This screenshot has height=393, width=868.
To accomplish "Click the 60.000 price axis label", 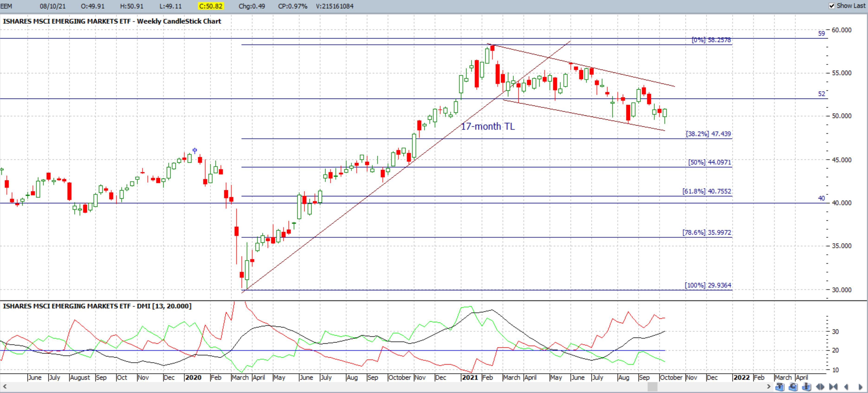I will coord(842,30).
